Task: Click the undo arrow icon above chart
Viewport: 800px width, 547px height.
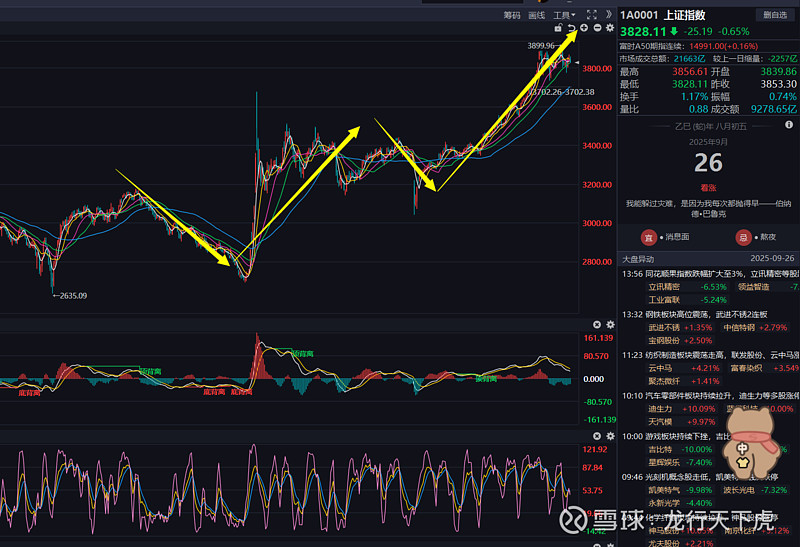Action: [571, 29]
